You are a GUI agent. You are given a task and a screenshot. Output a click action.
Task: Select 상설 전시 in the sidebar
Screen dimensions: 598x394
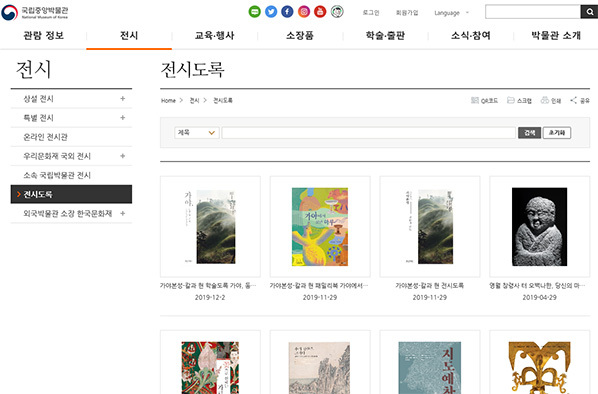(x=39, y=98)
